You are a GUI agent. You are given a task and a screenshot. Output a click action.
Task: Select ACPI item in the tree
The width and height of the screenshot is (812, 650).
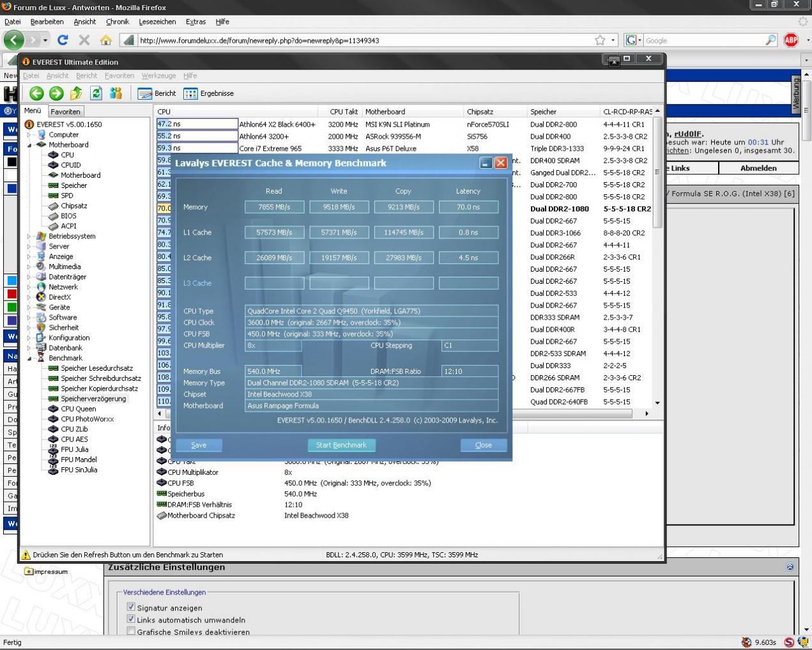coord(68,226)
